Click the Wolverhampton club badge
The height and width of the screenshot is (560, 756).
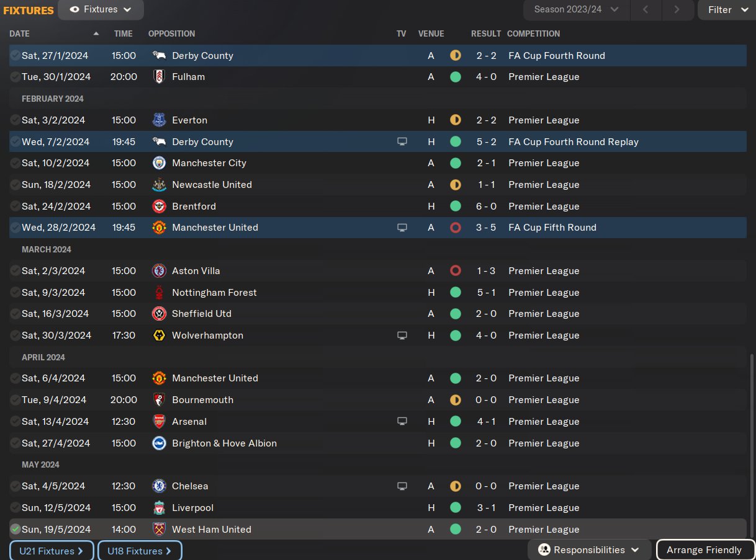159,335
